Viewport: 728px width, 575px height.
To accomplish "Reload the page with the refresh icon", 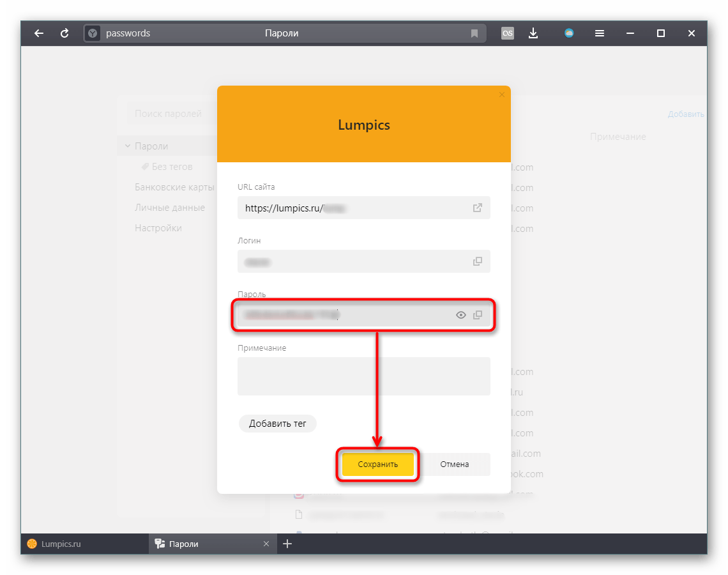I will point(64,33).
